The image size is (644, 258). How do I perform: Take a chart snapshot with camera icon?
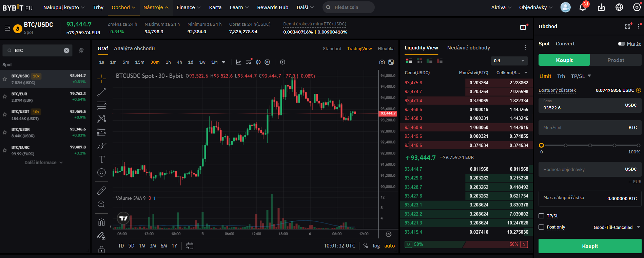382,62
